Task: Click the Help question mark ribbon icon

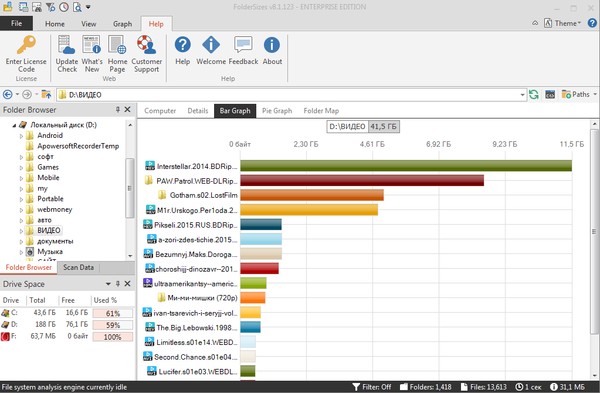Action: (x=183, y=45)
